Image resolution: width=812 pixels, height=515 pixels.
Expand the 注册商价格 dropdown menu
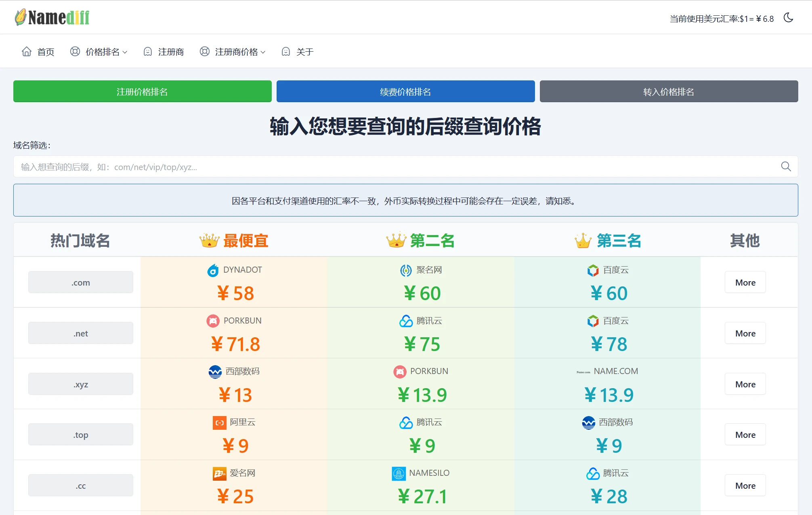tap(240, 52)
